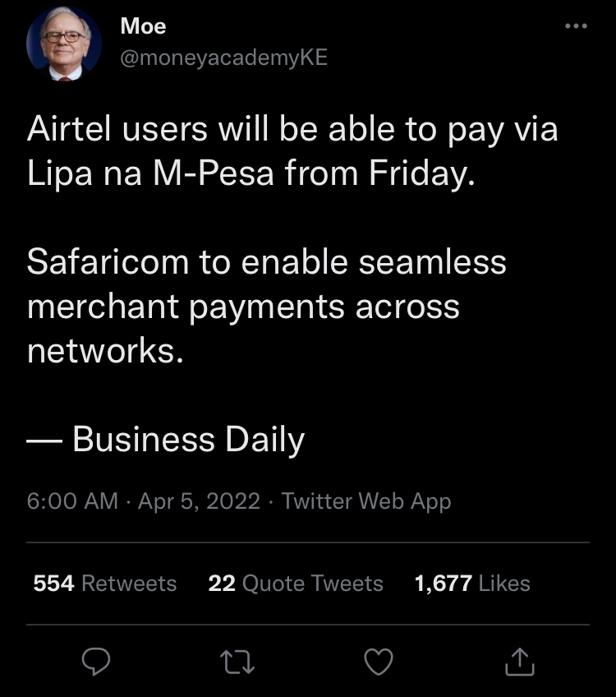This screenshot has height=697, width=616.
Task: Open the Moe display name profile
Action: [x=143, y=25]
